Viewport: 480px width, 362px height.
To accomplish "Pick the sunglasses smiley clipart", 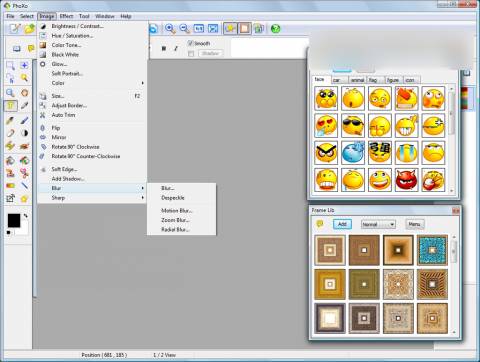I will [353, 125].
